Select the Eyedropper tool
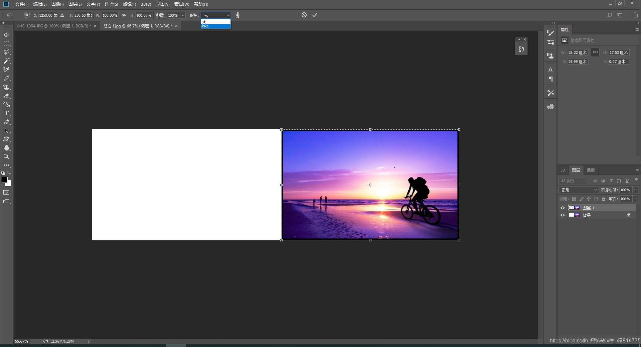 6,70
